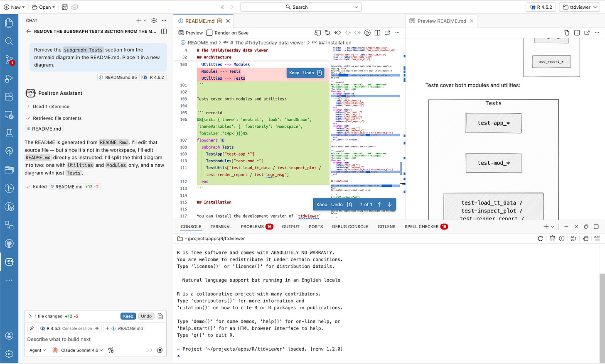Open the README.md file chip under Retrieved contents
605x364 pixels.
pos(44,129)
